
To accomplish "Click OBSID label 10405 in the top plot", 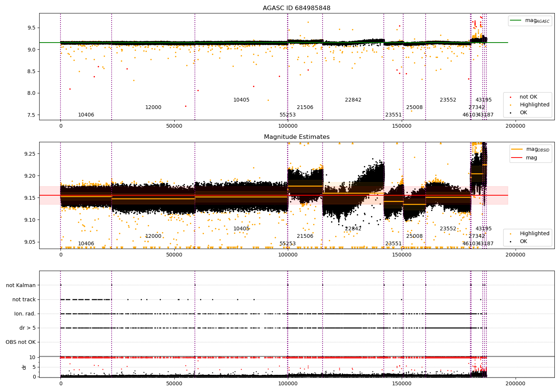I will pos(242,100).
